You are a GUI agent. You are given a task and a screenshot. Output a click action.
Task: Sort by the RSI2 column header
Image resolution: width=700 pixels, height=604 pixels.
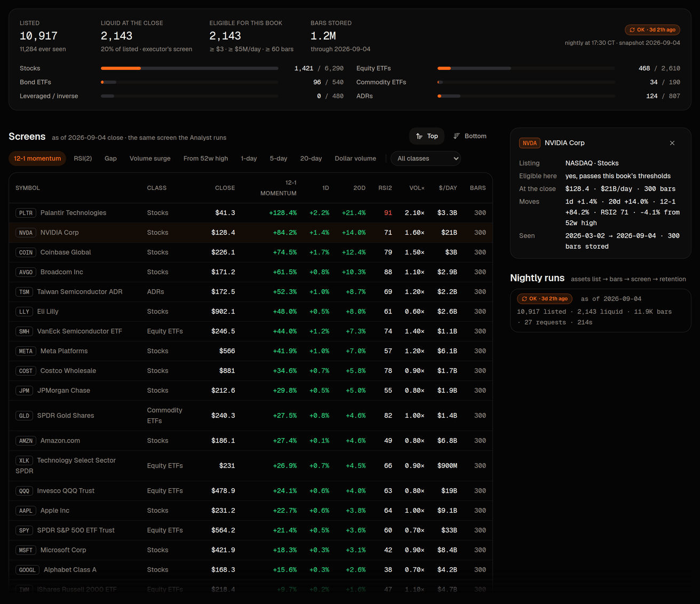pyautogui.click(x=385, y=188)
